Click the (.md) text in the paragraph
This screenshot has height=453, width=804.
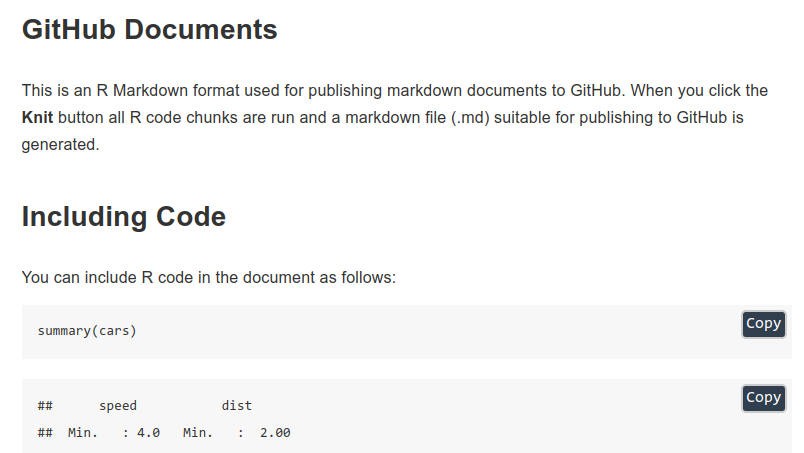tap(470, 117)
